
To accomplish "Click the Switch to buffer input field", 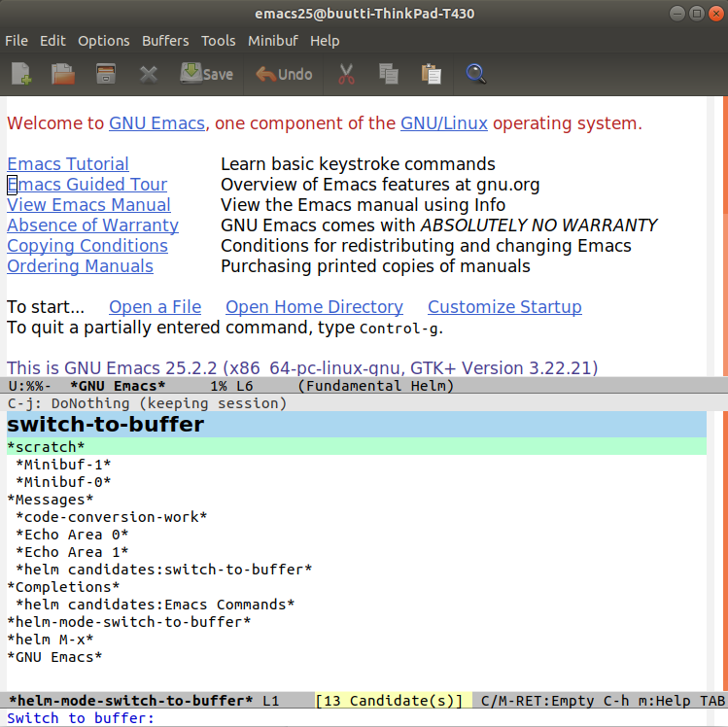I will [x=389, y=718].
